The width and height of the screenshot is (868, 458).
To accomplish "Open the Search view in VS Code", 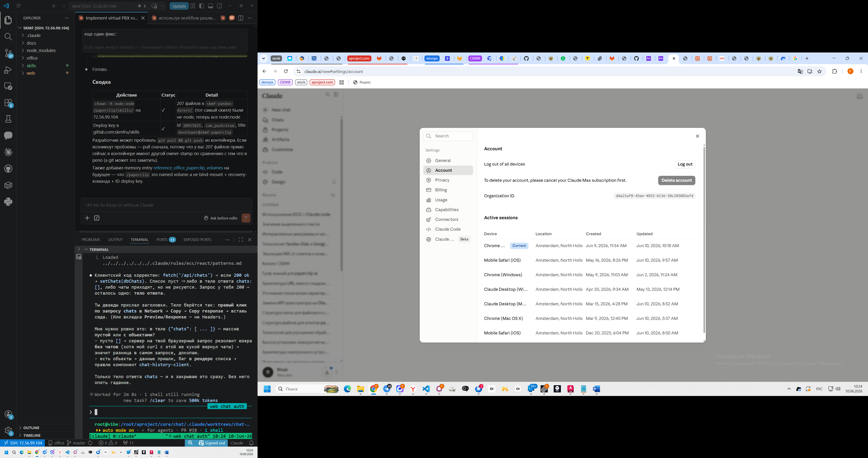I will (x=8, y=36).
